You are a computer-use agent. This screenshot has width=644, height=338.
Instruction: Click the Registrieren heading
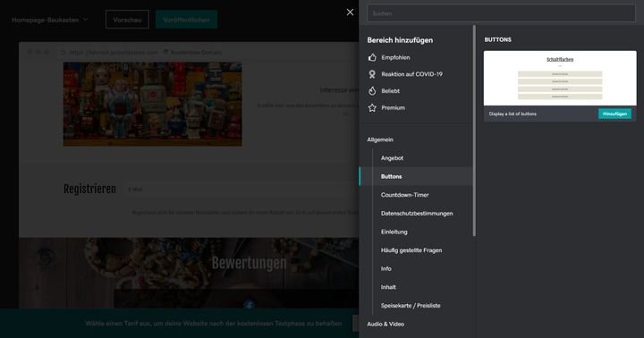89,189
